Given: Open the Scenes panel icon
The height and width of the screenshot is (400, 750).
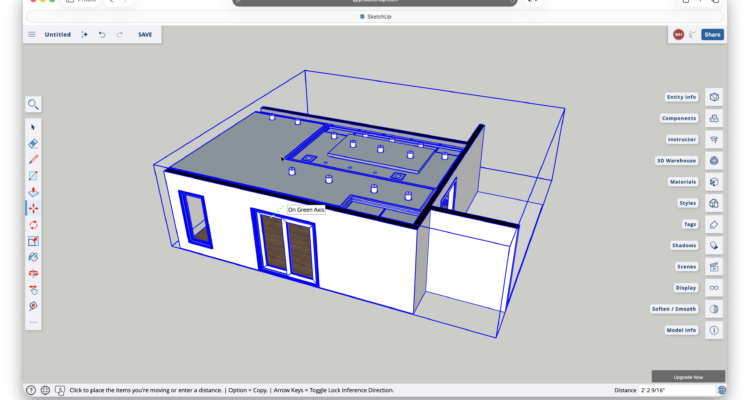Looking at the screenshot, I should click(x=714, y=267).
